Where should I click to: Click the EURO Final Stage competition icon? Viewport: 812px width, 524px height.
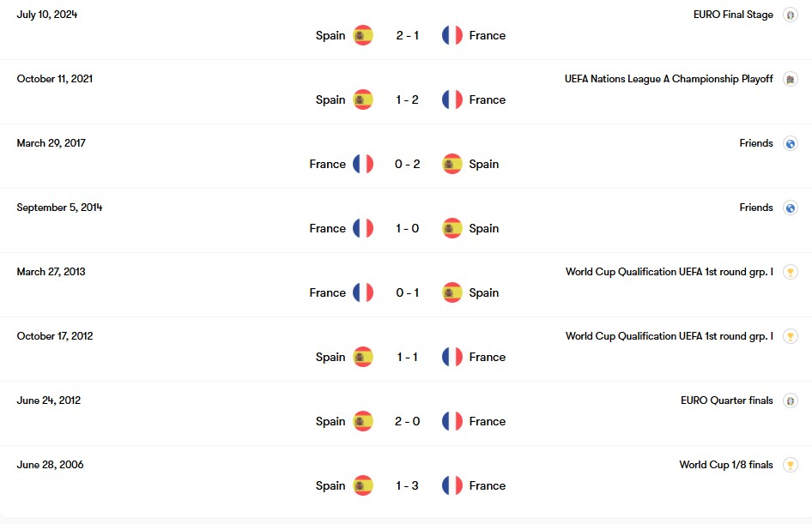791,15
